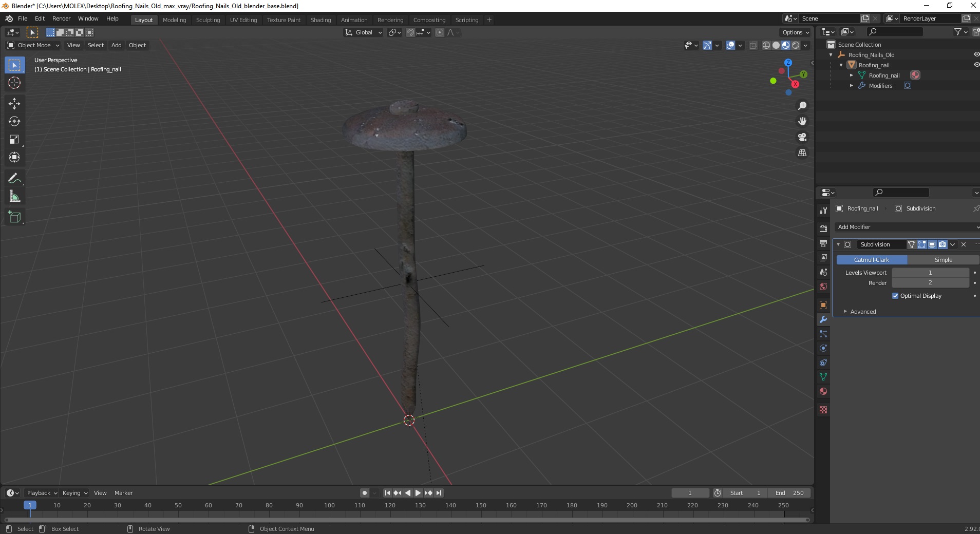
Task: Select the Cursor tool in the toolbar
Action: [14, 83]
